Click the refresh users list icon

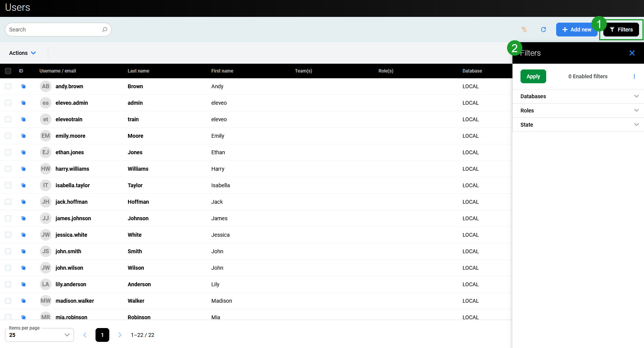(543, 30)
